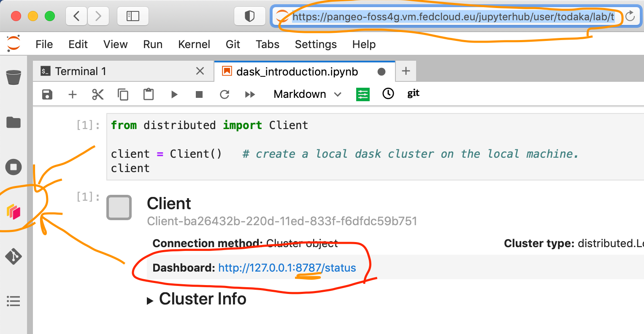Click the bucket icon in left sidebar
The width and height of the screenshot is (644, 334).
click(14, 78)
